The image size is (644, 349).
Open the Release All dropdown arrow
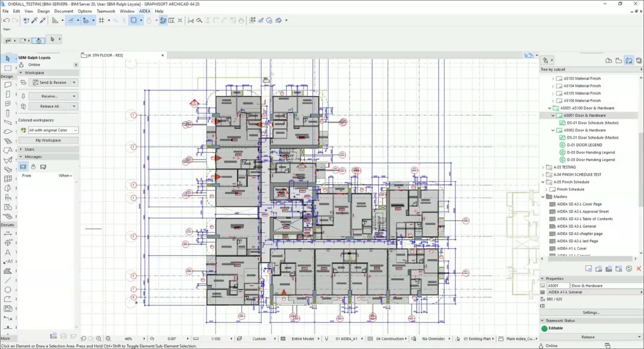[x=74, y=106]
